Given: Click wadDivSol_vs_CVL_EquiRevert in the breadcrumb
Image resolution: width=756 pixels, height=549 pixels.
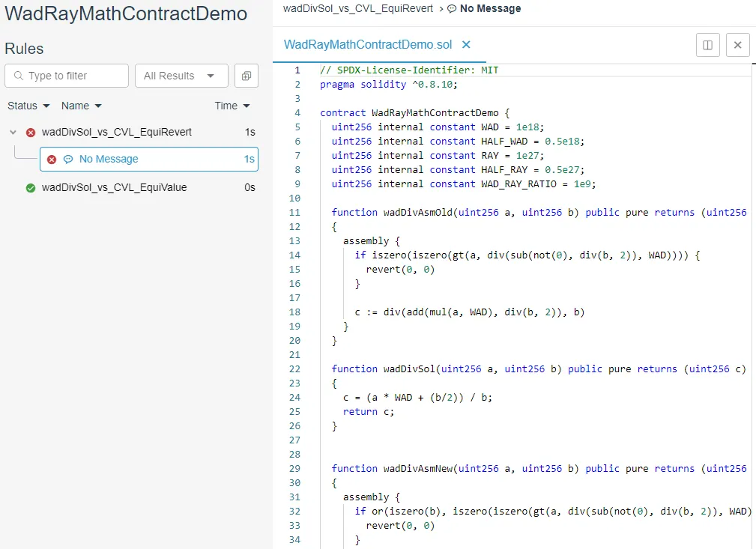Looking at the screenshot, I should (x=358, y=9).
